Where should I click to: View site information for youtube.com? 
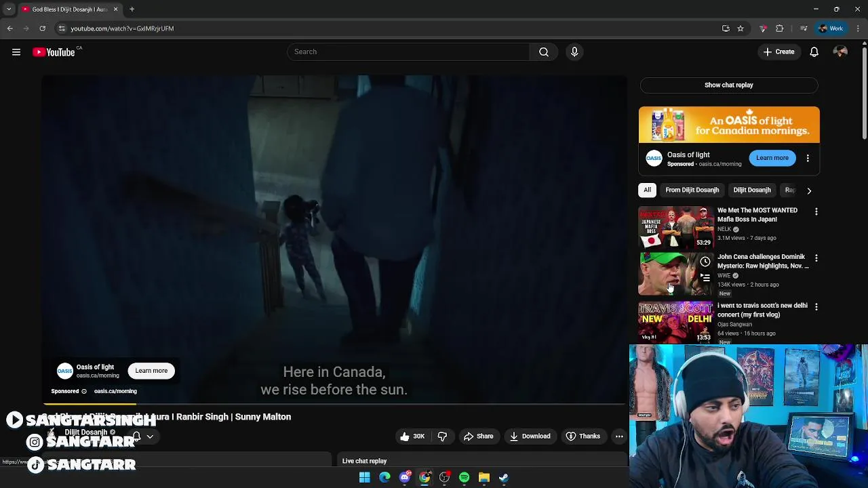tap(62, 28)
